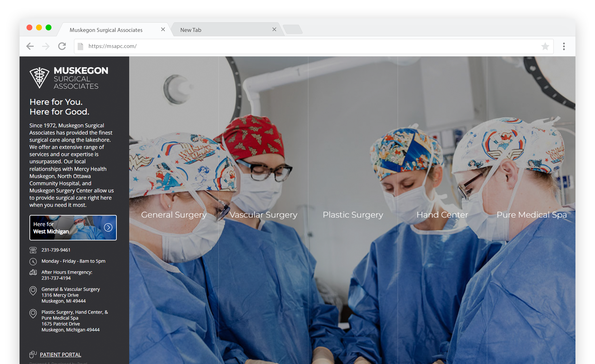
Task: Click the Here for West Michigan banner
Action: click(x=73, y=228)
